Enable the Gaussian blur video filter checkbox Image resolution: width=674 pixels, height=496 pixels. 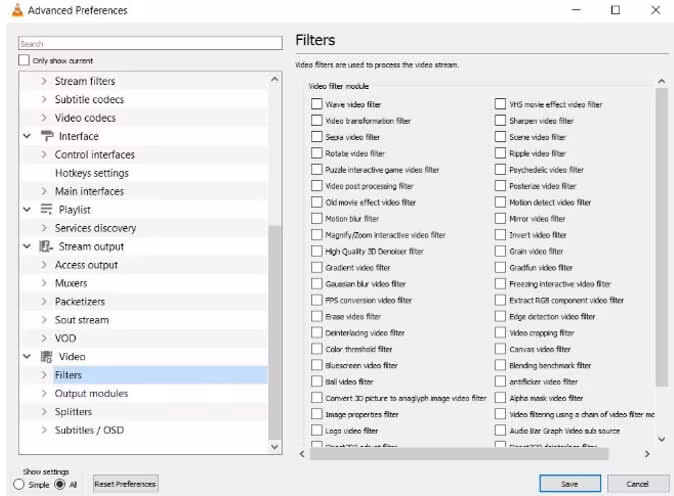[317, 284]
